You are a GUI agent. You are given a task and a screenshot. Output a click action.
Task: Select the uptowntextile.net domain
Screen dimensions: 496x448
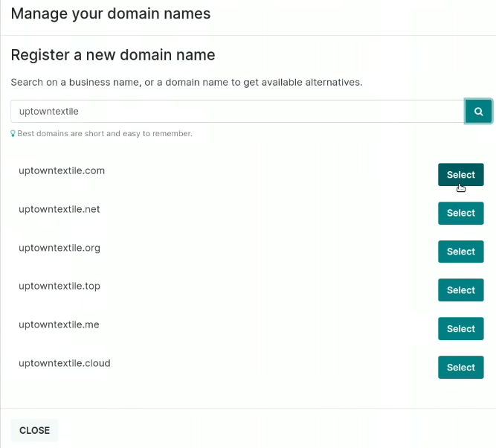click(460, 213)
